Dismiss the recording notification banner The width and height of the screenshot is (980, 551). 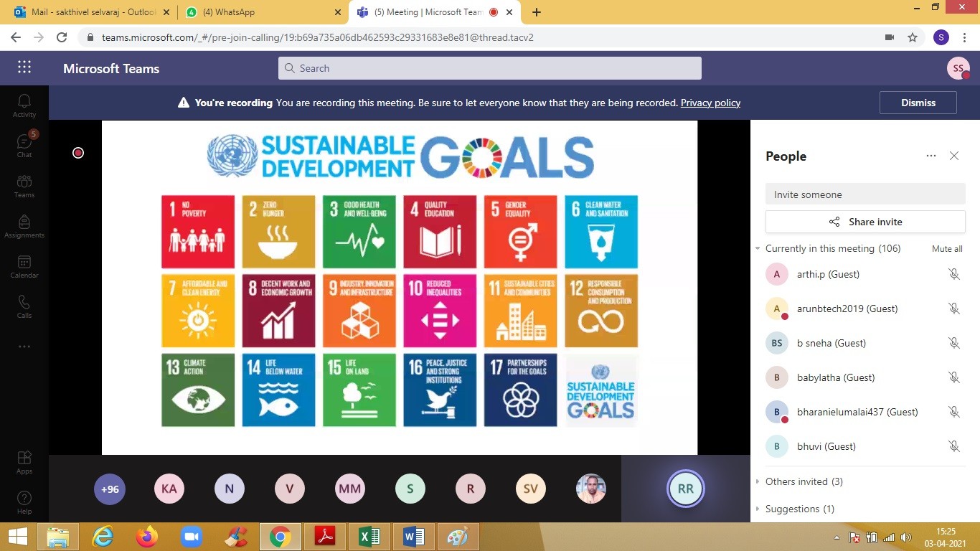tap(918, 103)
